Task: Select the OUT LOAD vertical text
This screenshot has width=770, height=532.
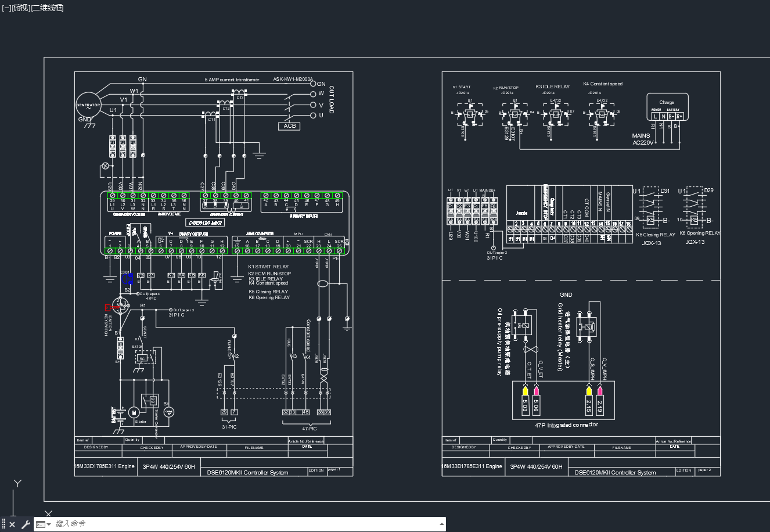Action: [332, 100]
